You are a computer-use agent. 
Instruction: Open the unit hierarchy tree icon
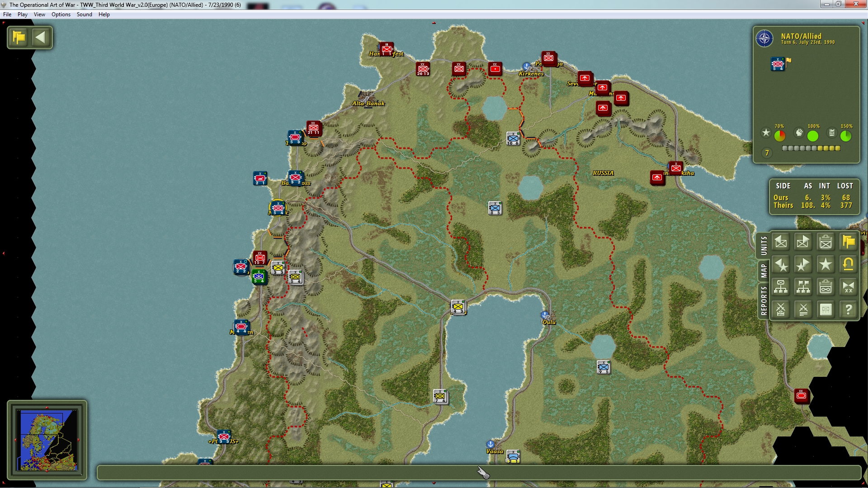[x=781, y=287]
